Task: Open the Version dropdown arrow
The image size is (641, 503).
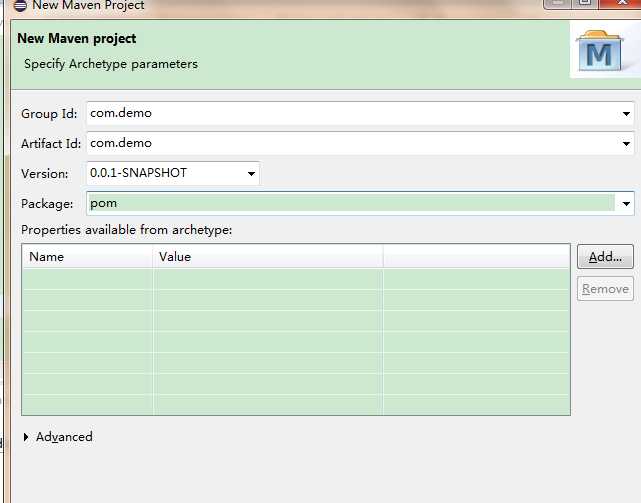Action: tap(251, 174)
